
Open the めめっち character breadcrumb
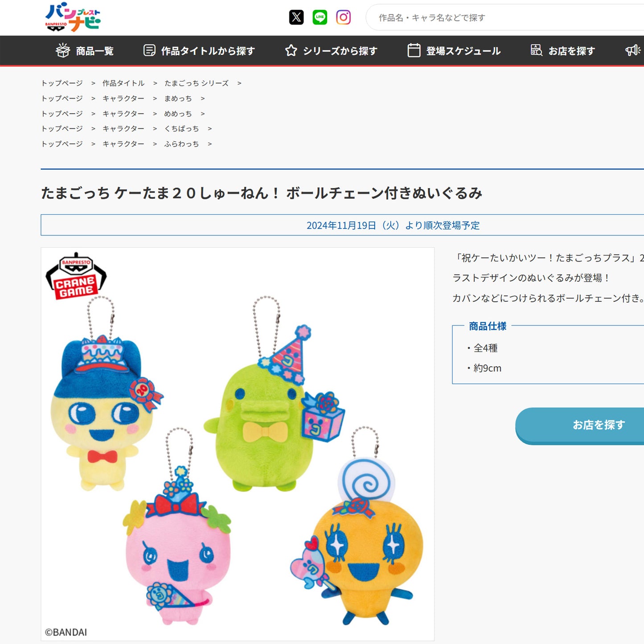pyautogui.click(x=178, y=114)
